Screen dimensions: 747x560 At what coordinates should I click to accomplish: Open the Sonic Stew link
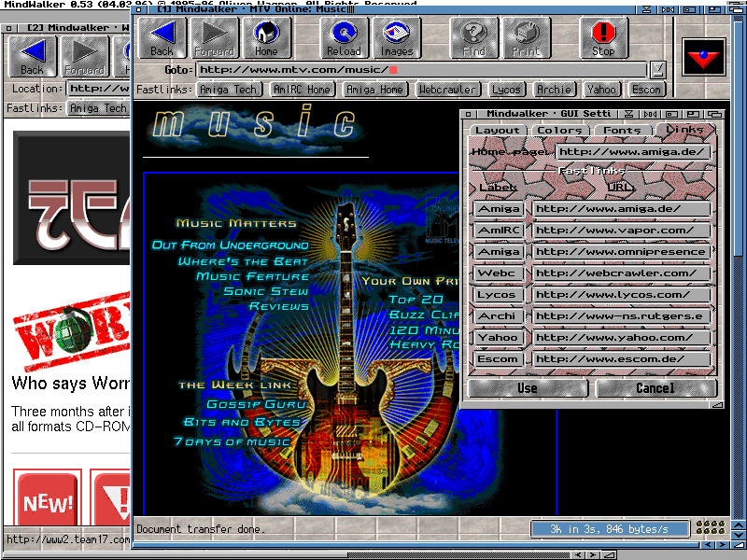[266, 291]
